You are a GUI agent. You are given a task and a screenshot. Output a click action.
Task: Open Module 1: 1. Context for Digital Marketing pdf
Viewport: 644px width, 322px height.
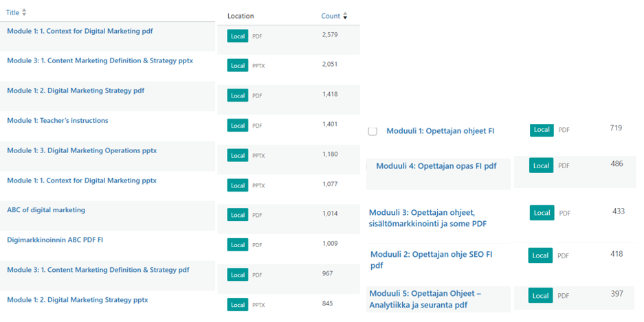[80, 31]
